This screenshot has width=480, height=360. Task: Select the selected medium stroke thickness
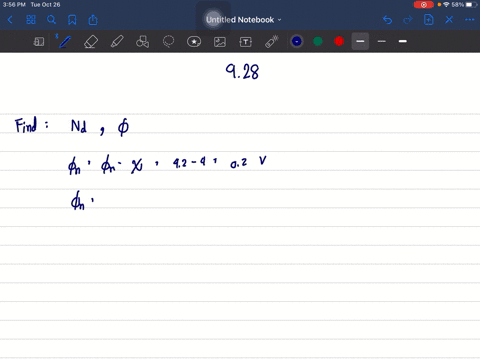(x=360, y=41)
